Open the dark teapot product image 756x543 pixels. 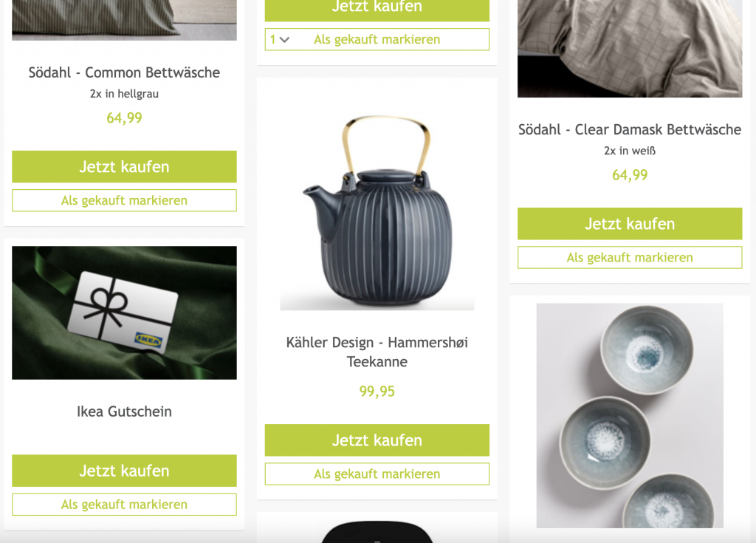point(377,212)
